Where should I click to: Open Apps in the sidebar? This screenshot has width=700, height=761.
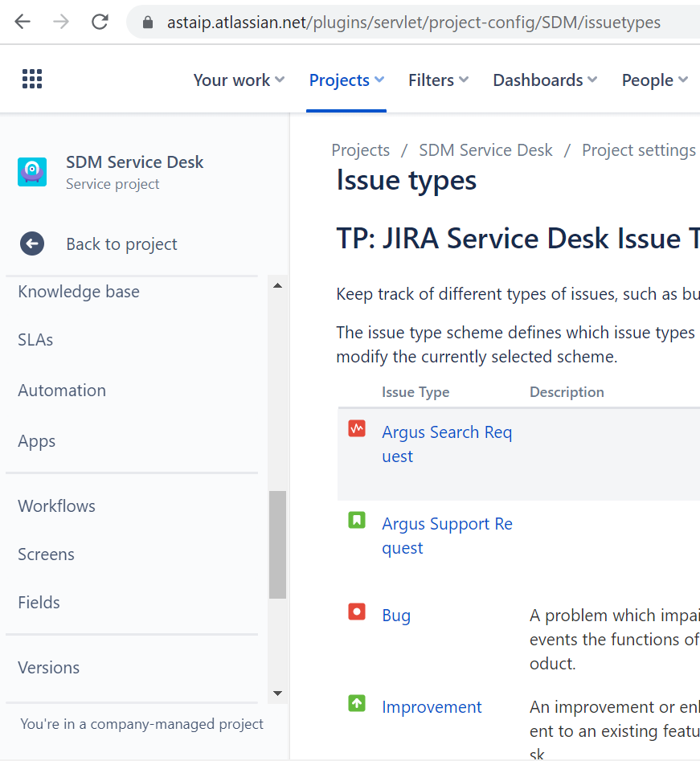[37, 441]
